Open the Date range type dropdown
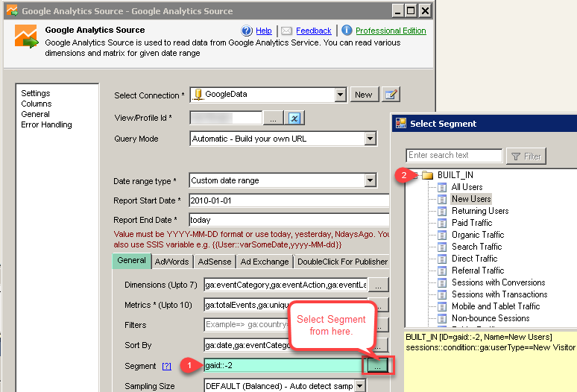The width and height of the screenshot is (577, 392). coord(371,180)
